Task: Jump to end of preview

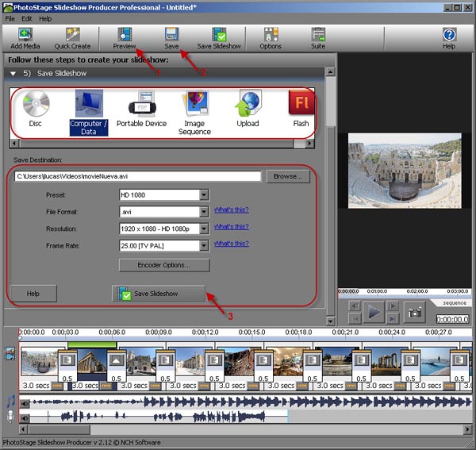Action: click(x=393, y=318)
